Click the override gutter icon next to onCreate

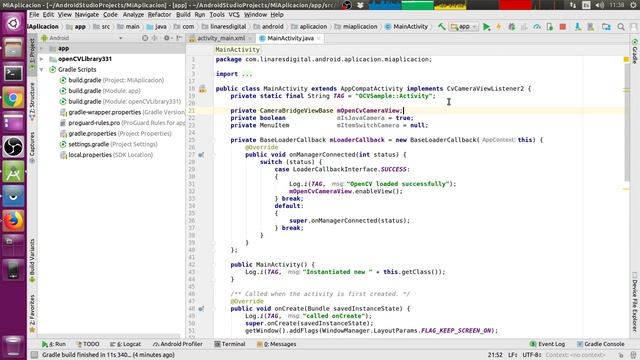(201, 309)
